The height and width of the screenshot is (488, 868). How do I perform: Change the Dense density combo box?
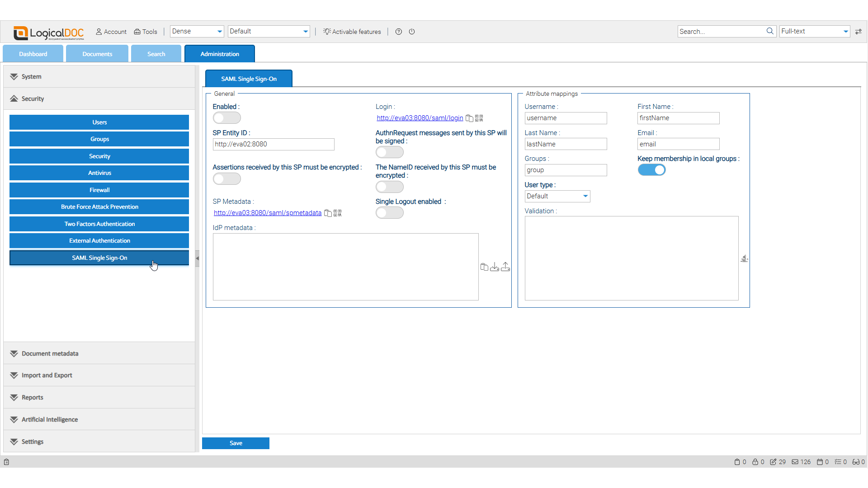coord(197,31)
